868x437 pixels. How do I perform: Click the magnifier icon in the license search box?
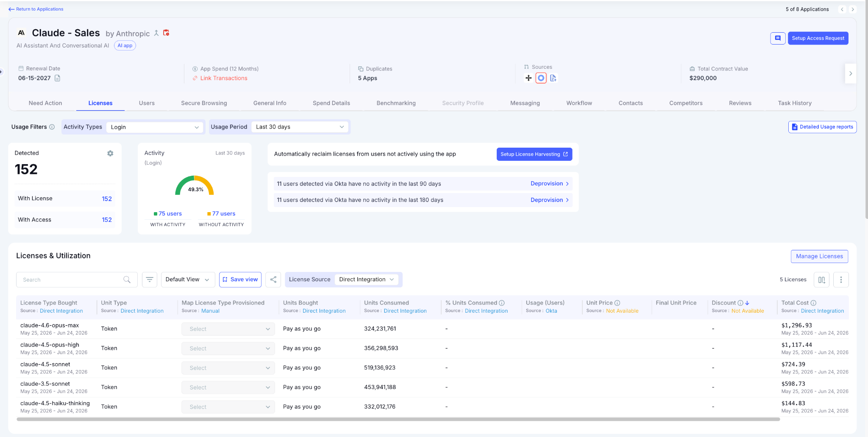point(127,280)
